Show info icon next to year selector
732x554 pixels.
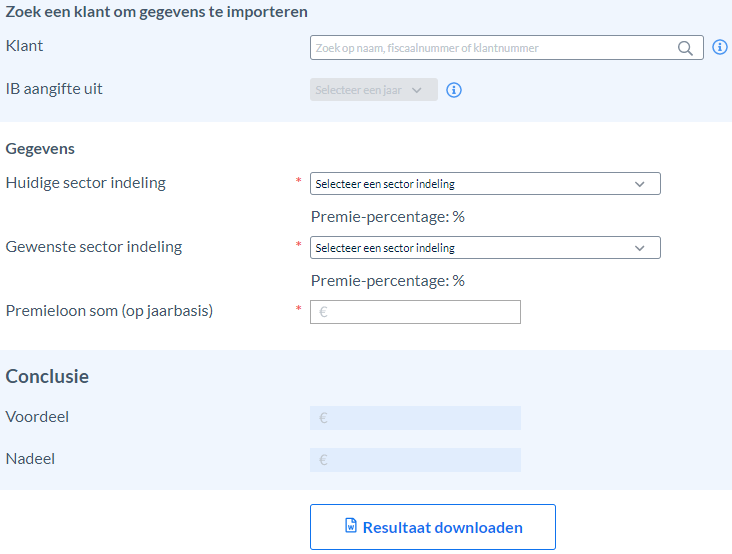coord(454,90)
